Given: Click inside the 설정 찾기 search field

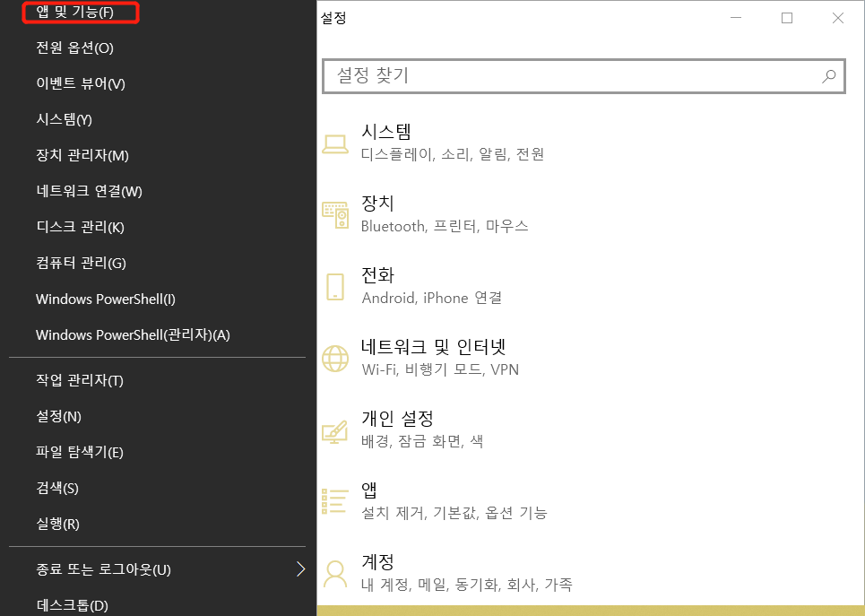Looking at the screenshot, I should (x=538, y=76).
